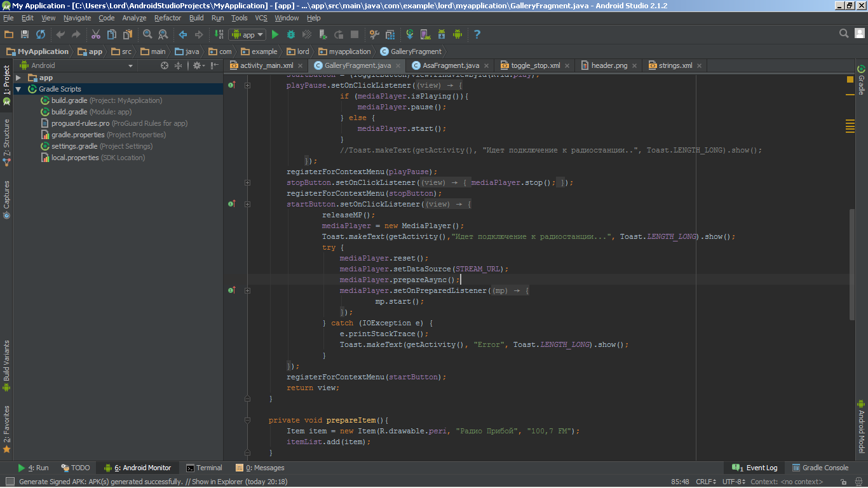The width and height of the screenshot is (868, 488).
Task: Click the Make Project build icon
Action: [219, 34]
